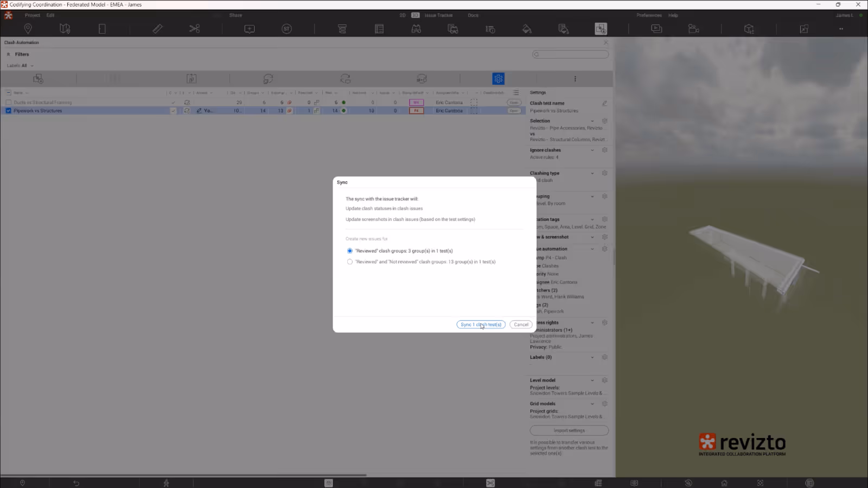This screenshot has height=488, width=868.
Task: Check the Ducts vs Structural Framing test checkbox
Action: click(8, 102)
